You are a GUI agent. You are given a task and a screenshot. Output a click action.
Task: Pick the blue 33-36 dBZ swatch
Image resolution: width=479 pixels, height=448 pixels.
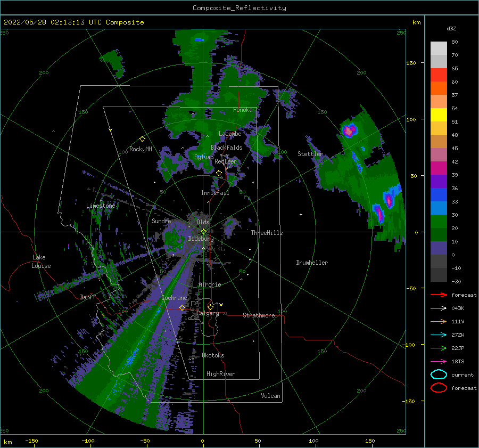[439, 194]
